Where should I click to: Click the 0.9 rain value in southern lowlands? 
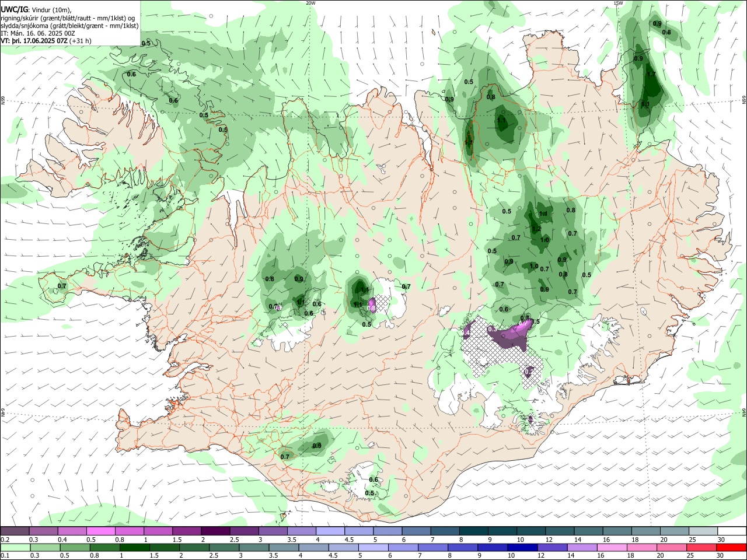pyautogui.click(x=317, y=446)
